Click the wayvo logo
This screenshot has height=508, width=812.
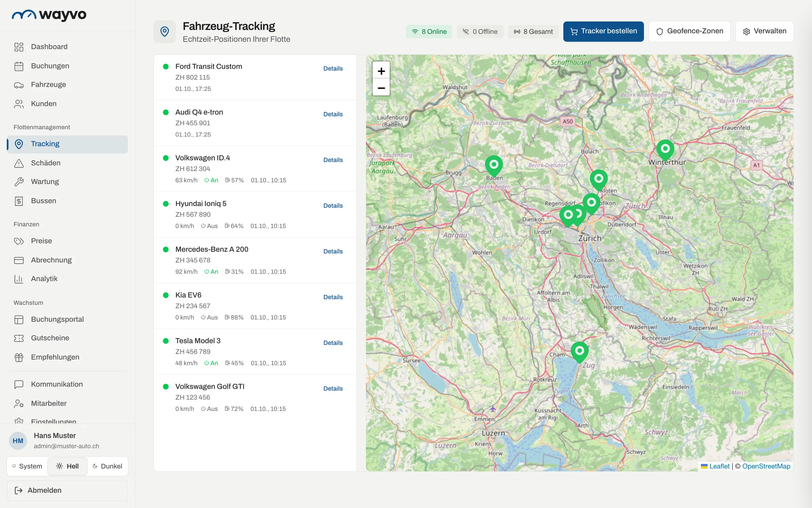click(49, 15)
